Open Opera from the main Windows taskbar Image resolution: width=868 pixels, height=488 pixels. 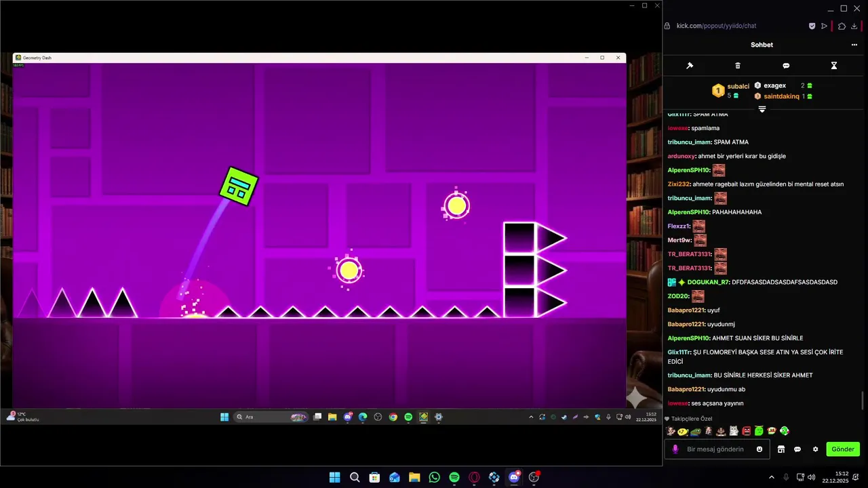tap(475, 477)
